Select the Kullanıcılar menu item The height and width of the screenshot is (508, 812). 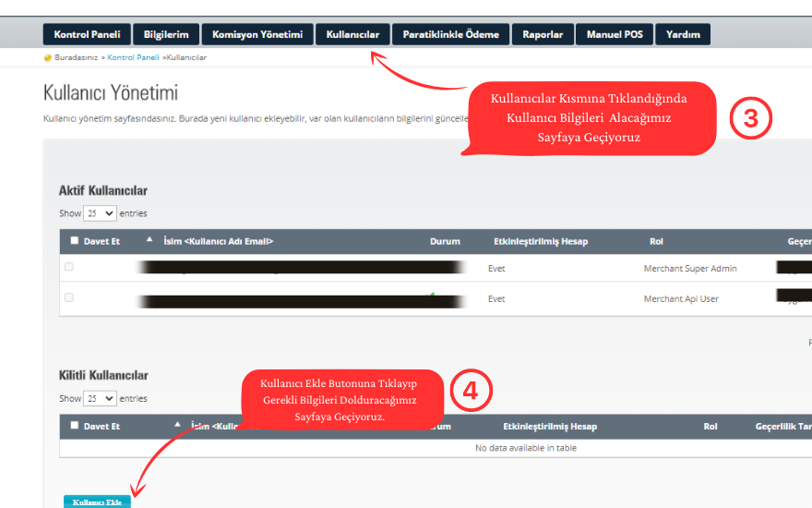(x=352, y=35)
